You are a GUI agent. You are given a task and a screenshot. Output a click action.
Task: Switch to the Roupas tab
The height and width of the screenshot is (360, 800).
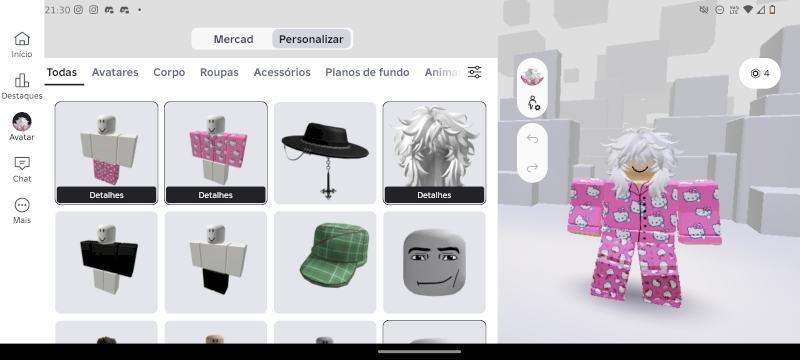click(x=219, y=72)
